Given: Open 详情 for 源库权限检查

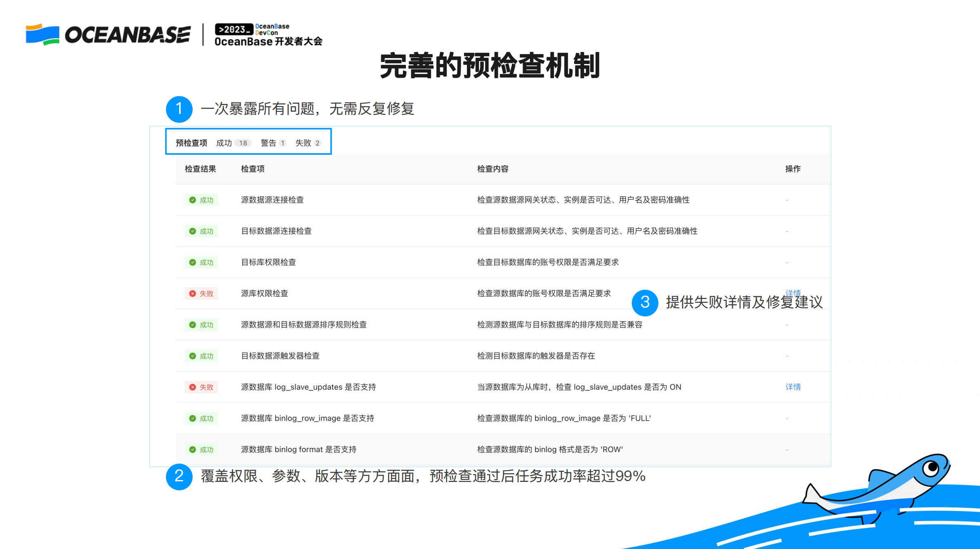Looking at the screenshot, I should [793, 293].
